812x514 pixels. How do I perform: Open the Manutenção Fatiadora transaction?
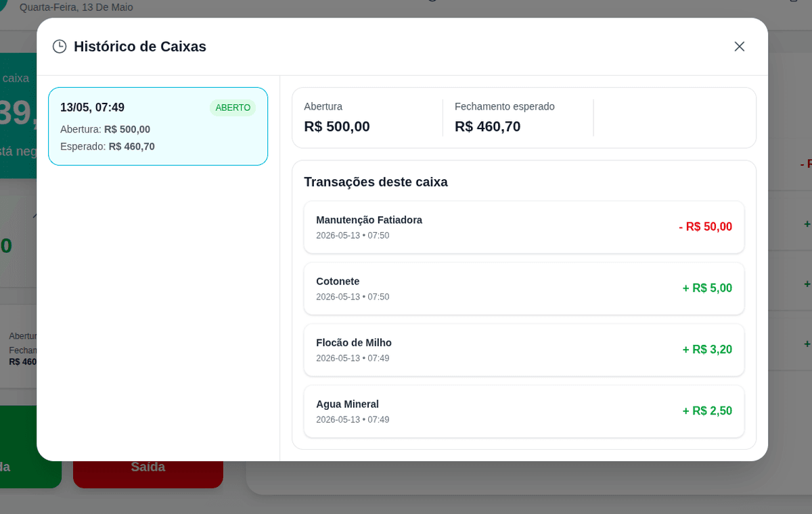(x=524, y=227)
